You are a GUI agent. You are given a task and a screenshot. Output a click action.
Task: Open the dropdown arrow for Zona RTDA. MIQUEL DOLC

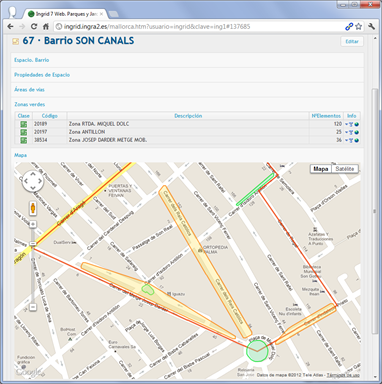click(347, 124)
